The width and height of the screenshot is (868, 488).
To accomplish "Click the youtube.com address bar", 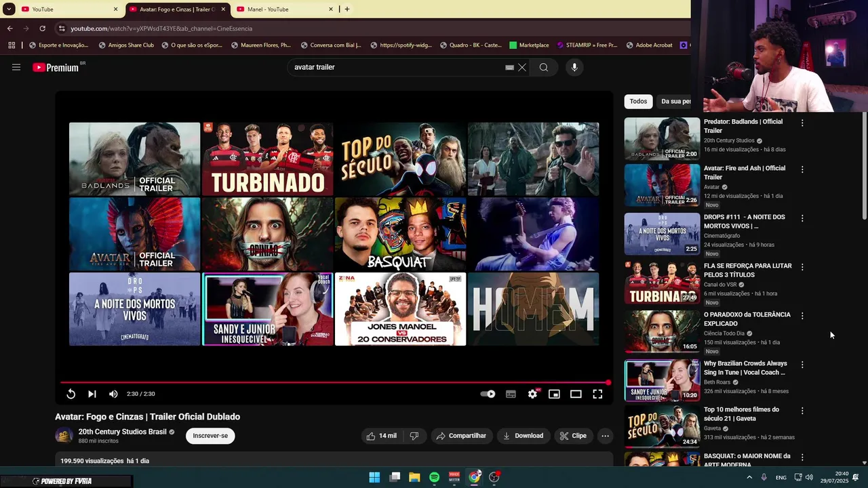I will tap(373, 28).
